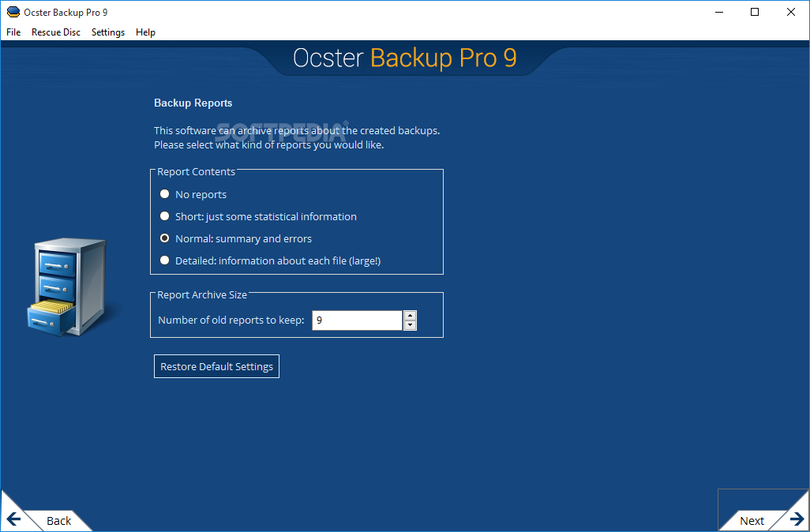Click the Report Archive Size group label
810x532 pixels.
coord(202,294)
